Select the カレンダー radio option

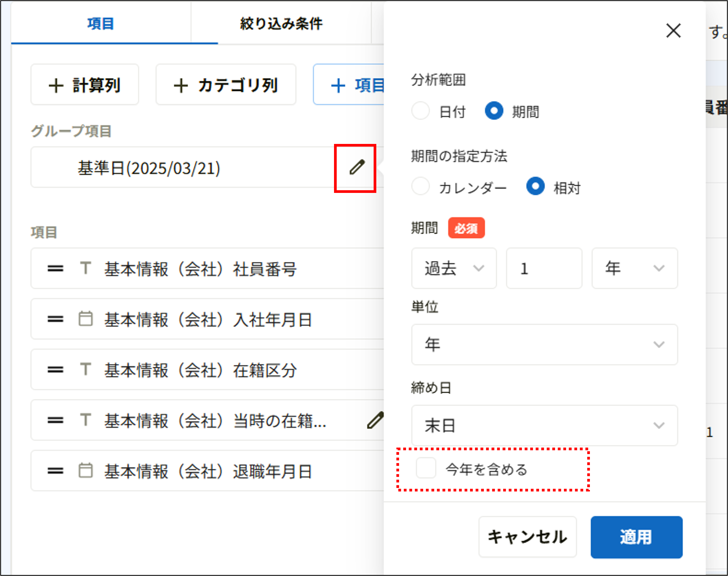(x=420, y=186)
